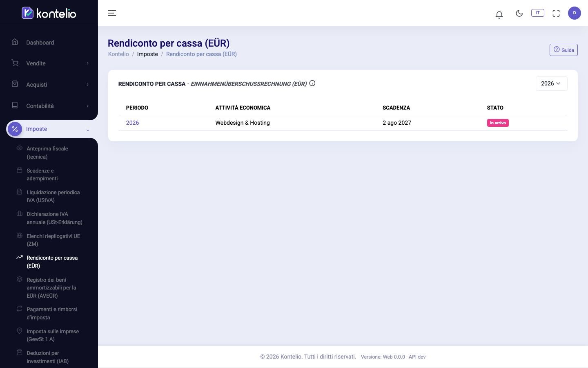Expand the Contabilità submenu chevron

pos(87,106)
